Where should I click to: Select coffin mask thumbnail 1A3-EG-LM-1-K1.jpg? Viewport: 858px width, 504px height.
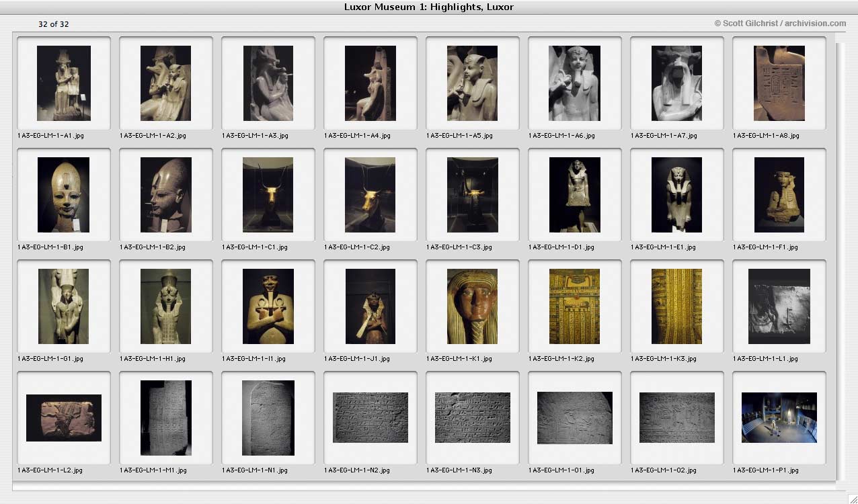[x=473, y=306]
